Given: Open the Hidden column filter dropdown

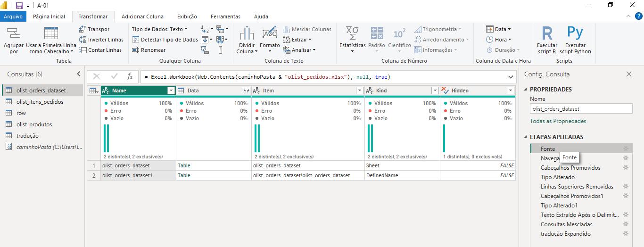Looking at the screenshot, I should [511, 91].
